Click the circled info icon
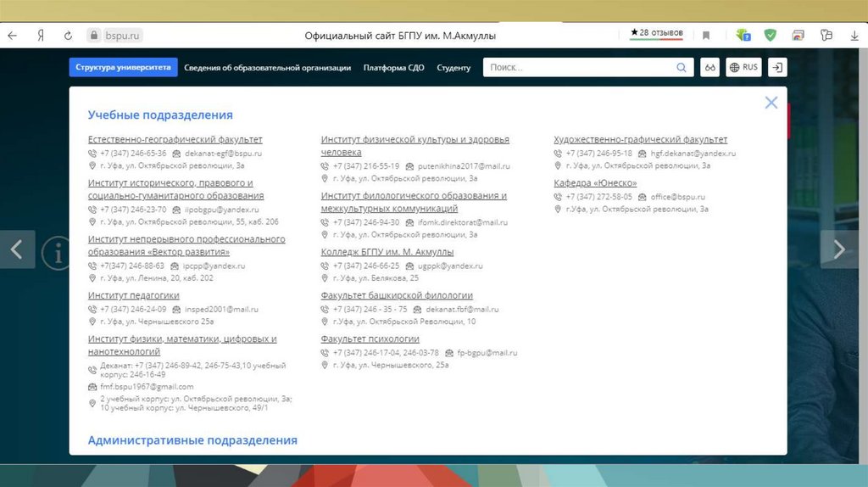This screenshot has width=868, height=487. tap(57, 253)
